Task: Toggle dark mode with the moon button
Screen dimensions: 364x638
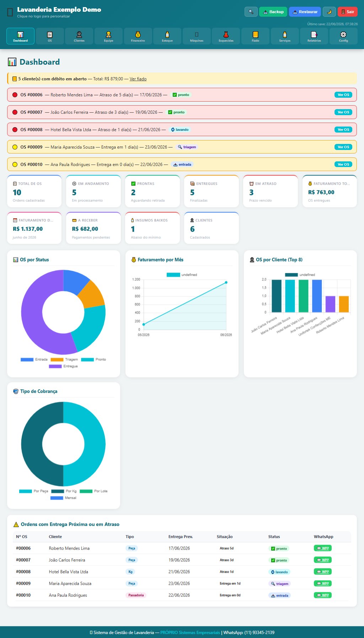Action: [329, 12]
